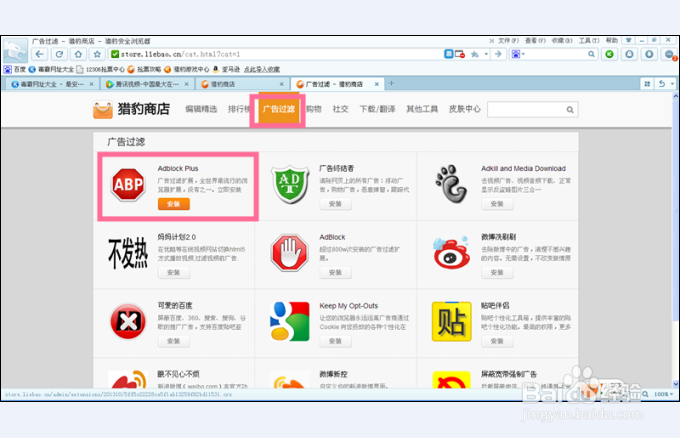The image size is (680, 438).
Task: Click the red ABP octagon icon
Action: pos(128,185)
